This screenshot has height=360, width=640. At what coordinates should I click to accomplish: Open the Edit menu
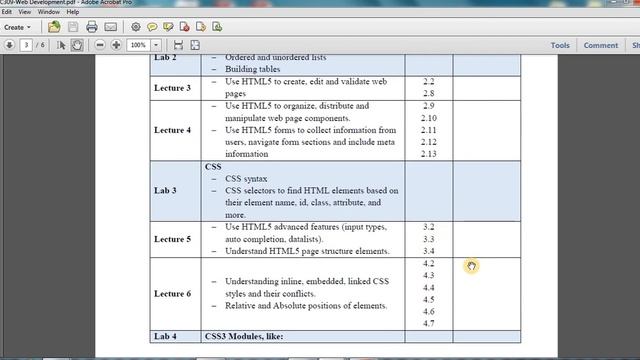pos(7,12)
